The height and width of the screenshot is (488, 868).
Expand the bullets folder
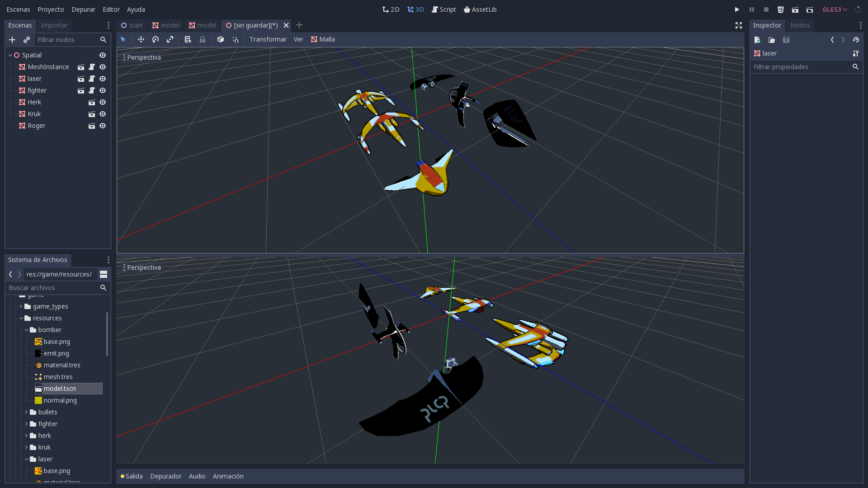pos(26,412)
